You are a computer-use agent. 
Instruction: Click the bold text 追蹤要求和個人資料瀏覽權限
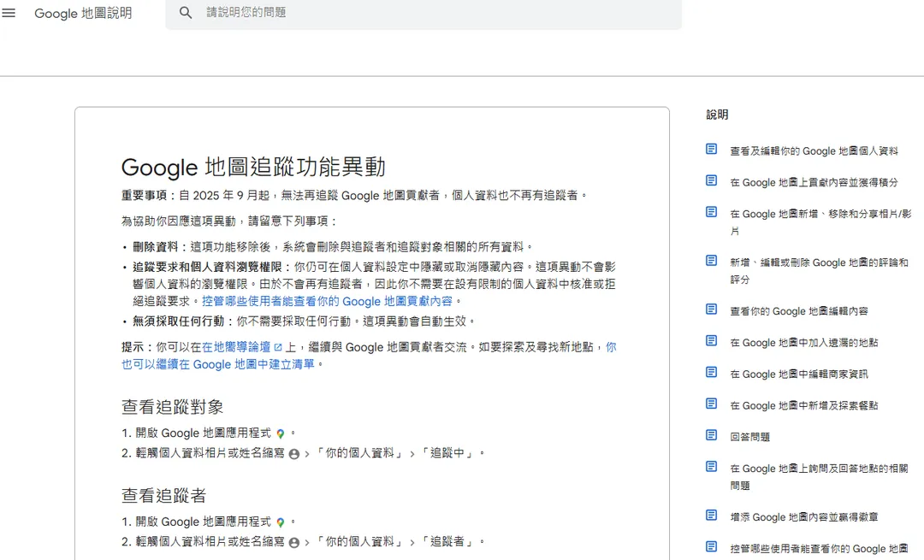click(207, 267)
